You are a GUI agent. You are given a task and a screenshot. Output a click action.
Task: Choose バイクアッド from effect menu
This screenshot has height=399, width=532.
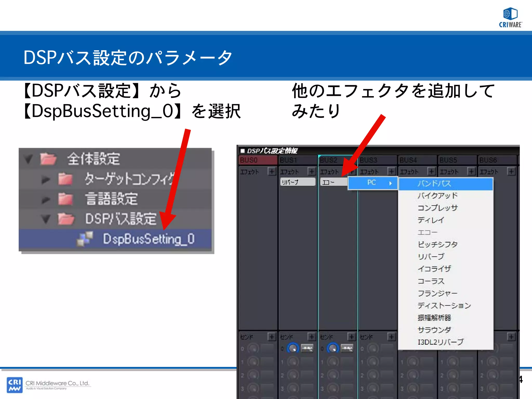(x=445, y=196)
